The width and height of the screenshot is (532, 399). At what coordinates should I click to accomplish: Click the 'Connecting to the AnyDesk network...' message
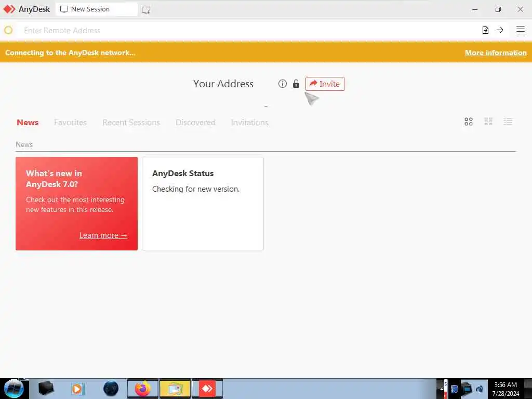70,52
